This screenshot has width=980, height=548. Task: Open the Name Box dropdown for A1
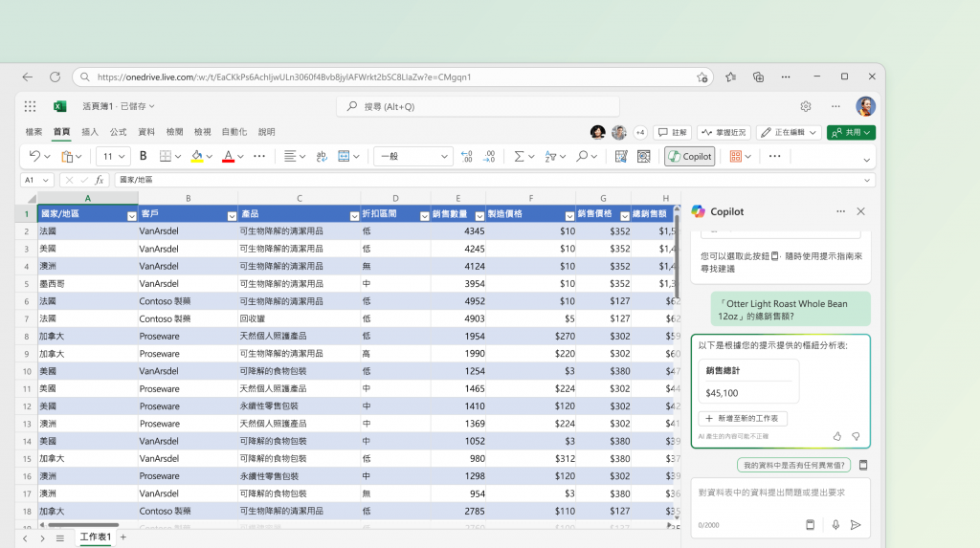pos(45,180)
